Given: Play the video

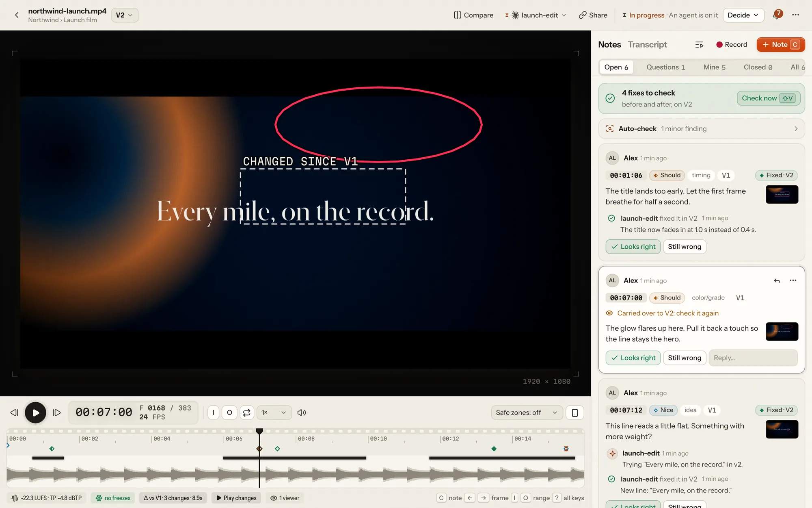Looking at the screenshot, I should click(x=36, y=412).
